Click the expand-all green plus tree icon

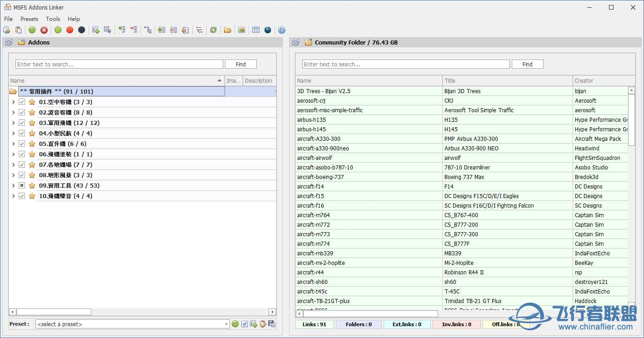click(x=122, y=30)
